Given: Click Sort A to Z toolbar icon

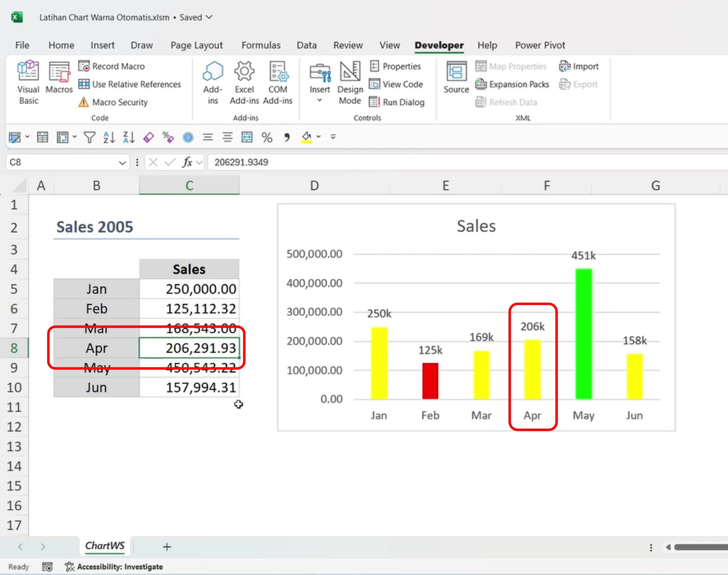Looking at the screenshot, I should 109,137.
